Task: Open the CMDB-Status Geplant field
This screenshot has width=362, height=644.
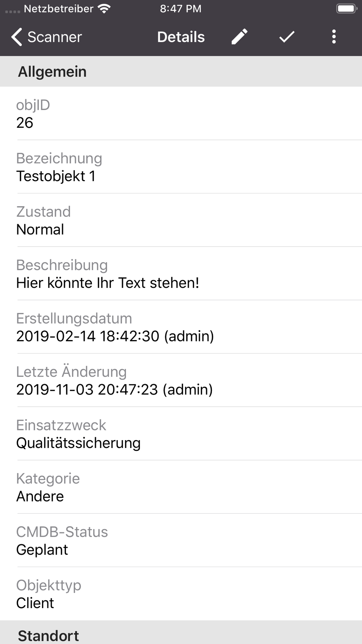Action: [x=181, y=540]
